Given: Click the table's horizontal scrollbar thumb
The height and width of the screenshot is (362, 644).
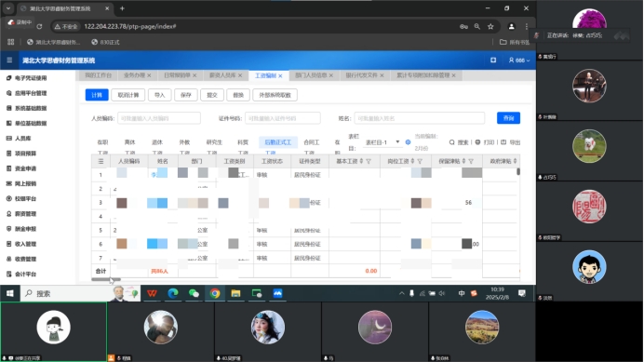Looking at the screenshot, I should [106, 279].
